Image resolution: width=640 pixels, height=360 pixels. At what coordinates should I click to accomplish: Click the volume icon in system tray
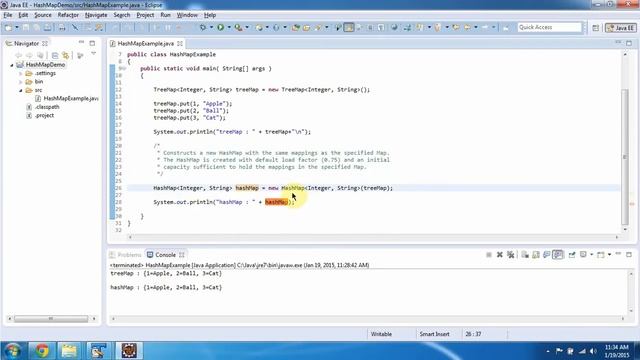pos(593,351)
